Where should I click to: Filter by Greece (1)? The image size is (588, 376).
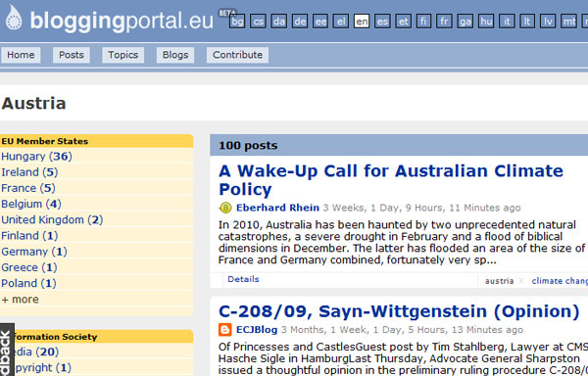29,267
